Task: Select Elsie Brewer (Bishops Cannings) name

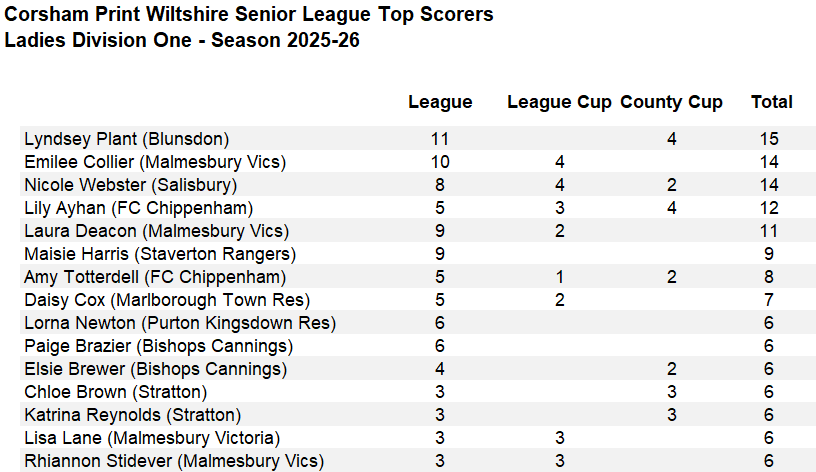Action: tap(155, 369)
